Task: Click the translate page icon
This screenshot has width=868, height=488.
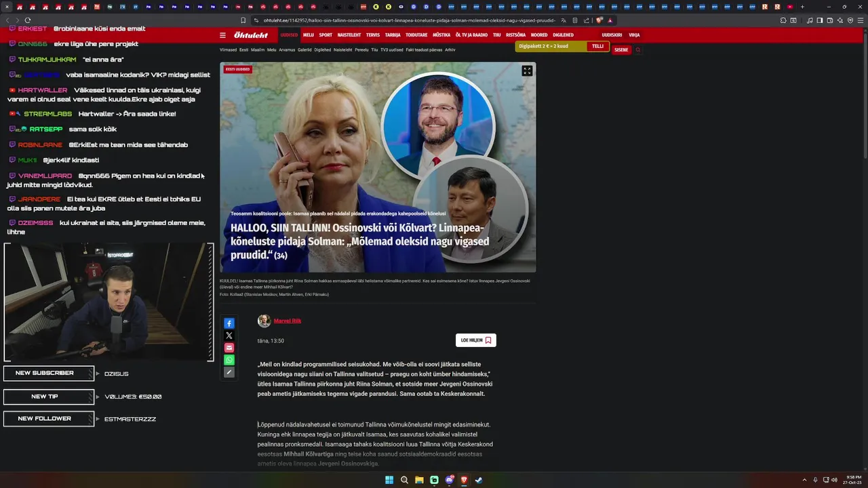Action: [x=564, y=20]
